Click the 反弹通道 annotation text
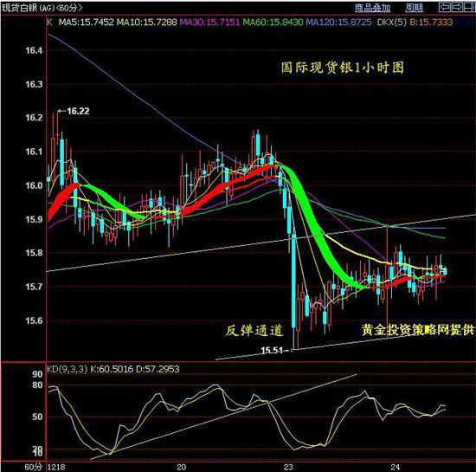 point(254,331)
